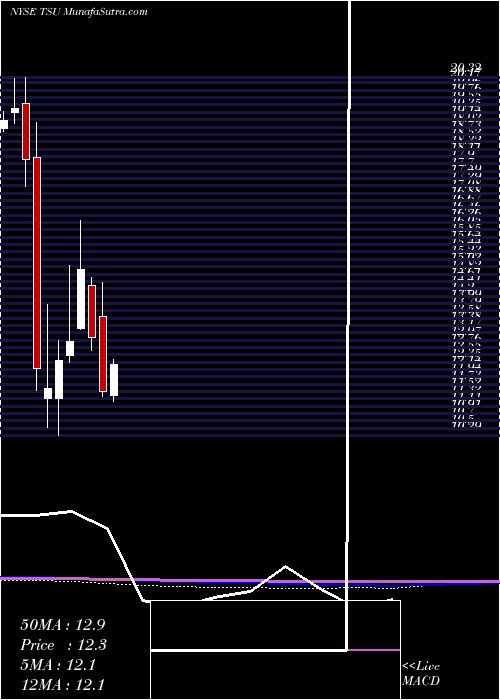
Task: Click the rightmost white candlestick
Action: (114, 380)
